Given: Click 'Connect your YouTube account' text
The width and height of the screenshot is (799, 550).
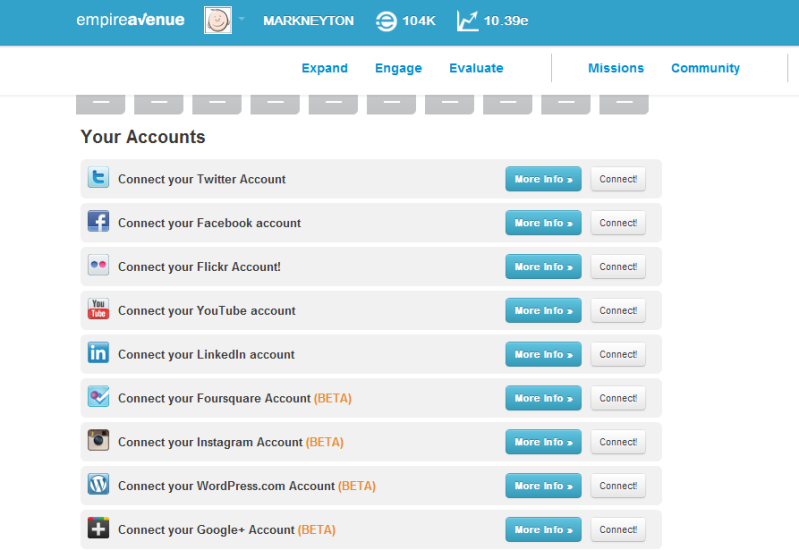Looking at the screenshot, I should point(206,311).
